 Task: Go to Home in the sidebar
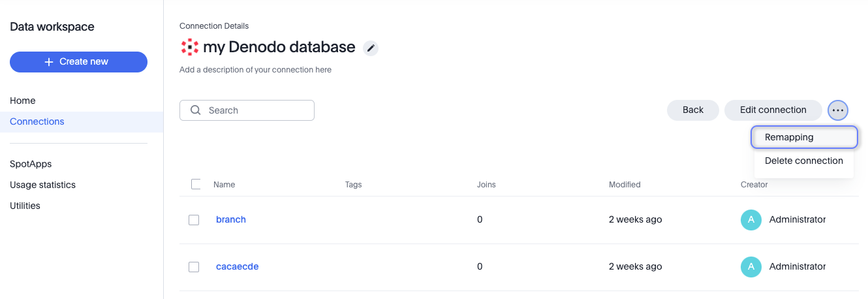tap(23, 101)
